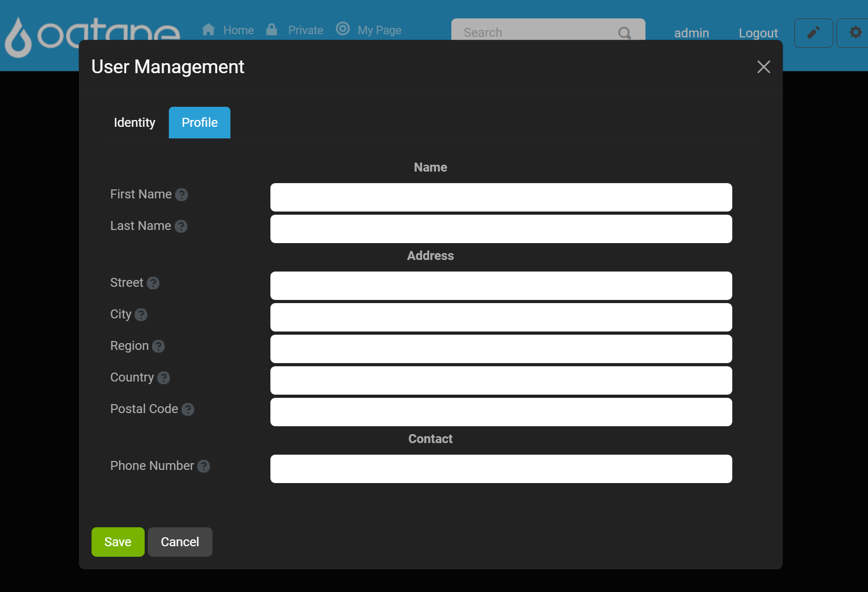This screenshot has height=592, width=868.
Task: Click the First Name help icon
Action: click(x=181, y=195)
